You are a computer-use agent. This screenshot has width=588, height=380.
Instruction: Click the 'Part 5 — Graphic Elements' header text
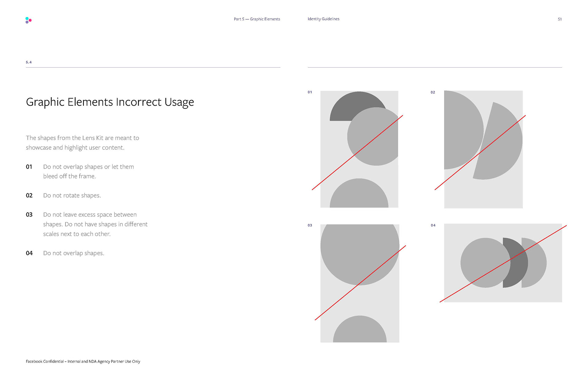[257, 19]
